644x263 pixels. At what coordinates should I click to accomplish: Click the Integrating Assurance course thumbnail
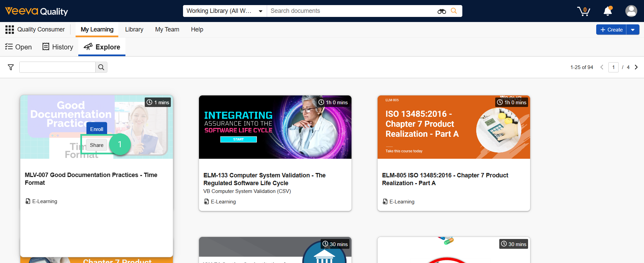pyautogui.click(x=275, y=127)
